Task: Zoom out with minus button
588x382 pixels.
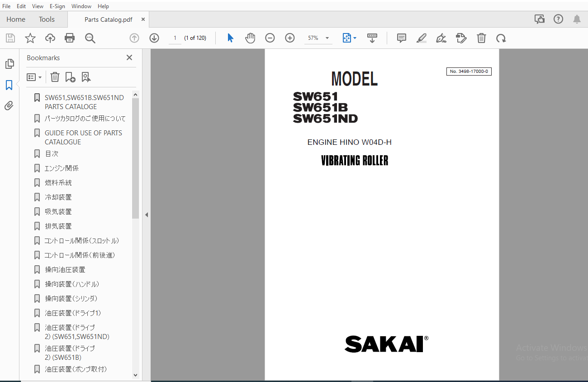Action: tap(270, 38)
